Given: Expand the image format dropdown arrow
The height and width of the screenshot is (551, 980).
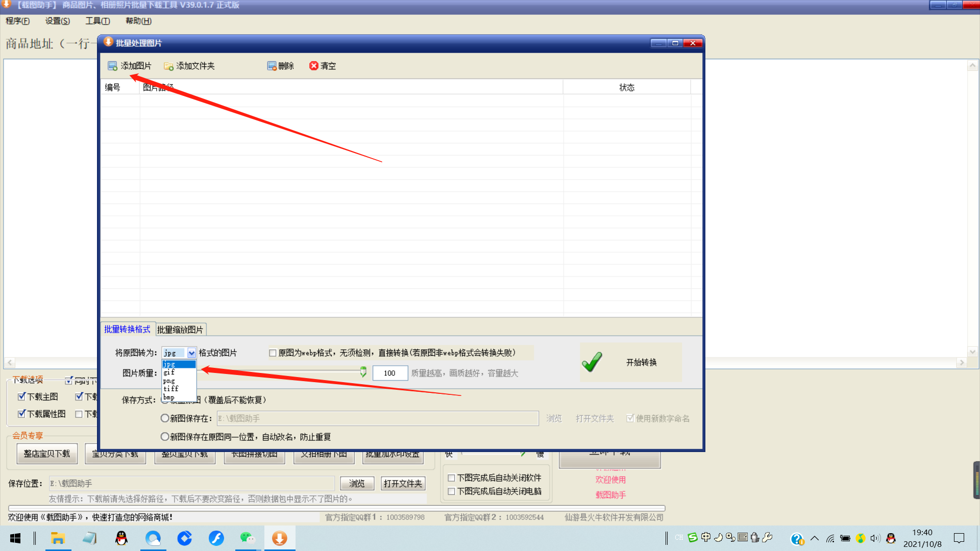Looking at the screenshot, I should (191, 353).
